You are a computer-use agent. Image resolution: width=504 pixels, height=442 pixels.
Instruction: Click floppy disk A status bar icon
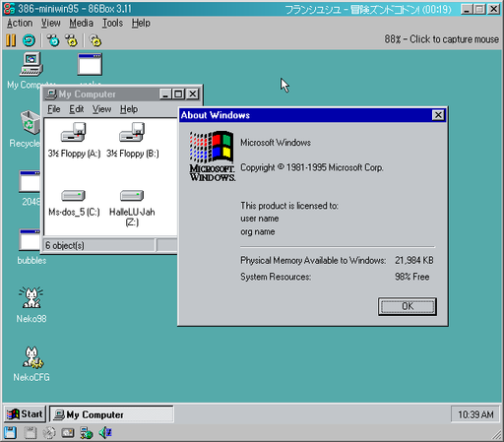(10, 433)
